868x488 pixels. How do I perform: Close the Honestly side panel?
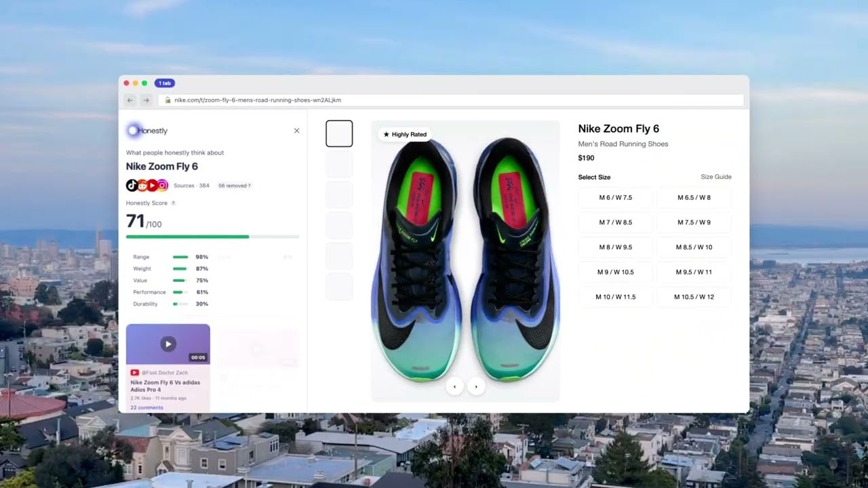296,131
